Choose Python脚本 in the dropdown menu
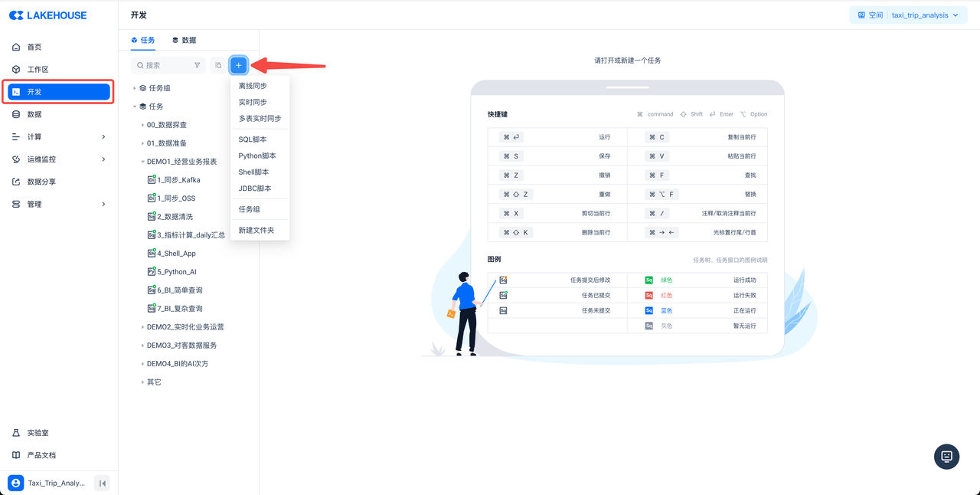 pyautogui.click(x=257, y=156)
